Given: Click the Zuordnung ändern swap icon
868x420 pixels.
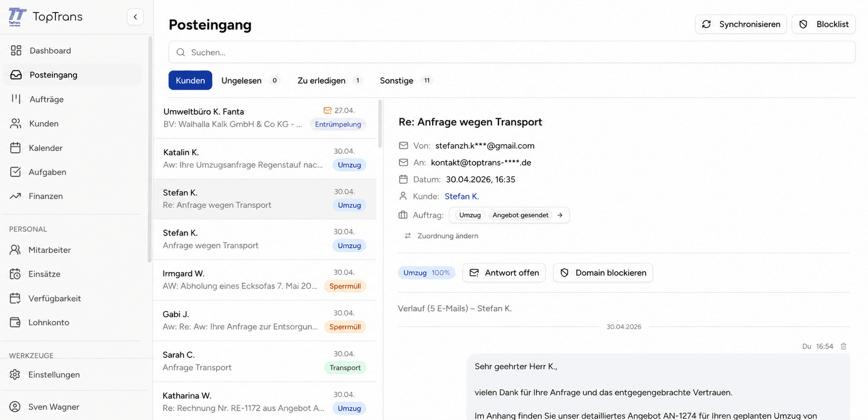Looking at the screenshot, I should pos(408,236).
